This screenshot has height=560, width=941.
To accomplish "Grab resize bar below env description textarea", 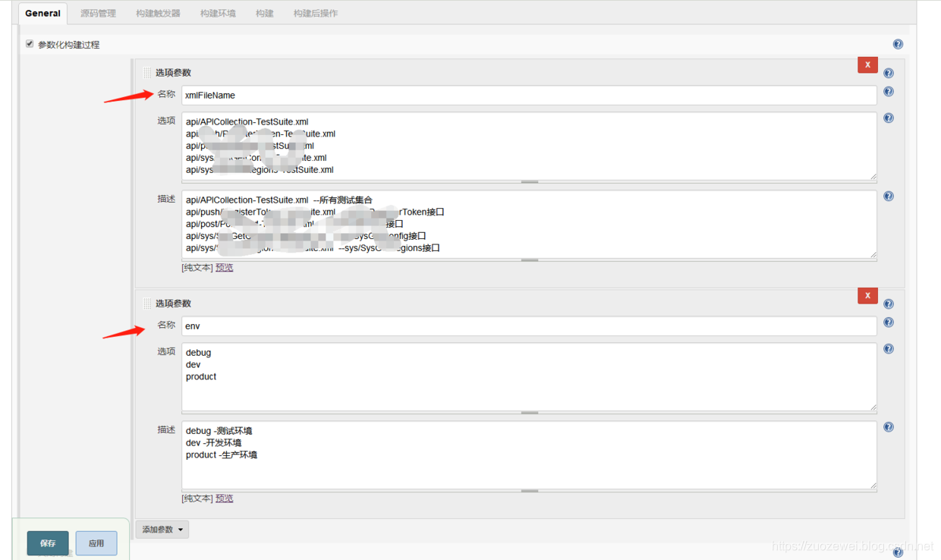I will 529,491.
